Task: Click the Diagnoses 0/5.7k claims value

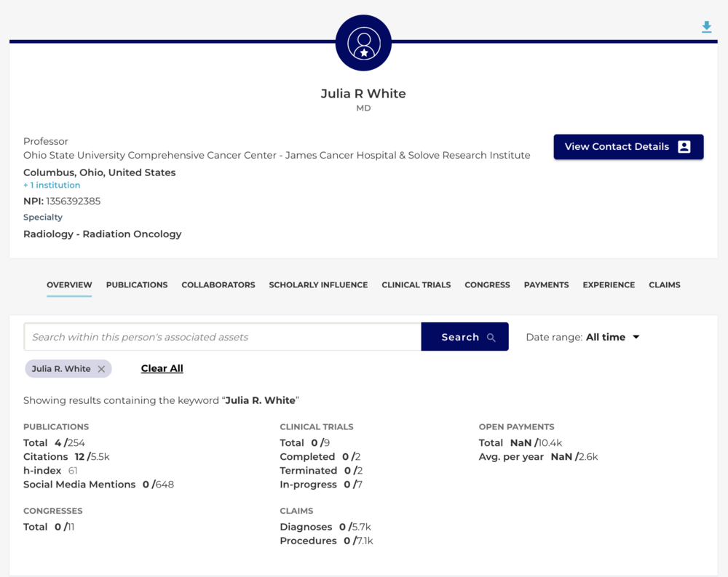Action: click(355, 527)
